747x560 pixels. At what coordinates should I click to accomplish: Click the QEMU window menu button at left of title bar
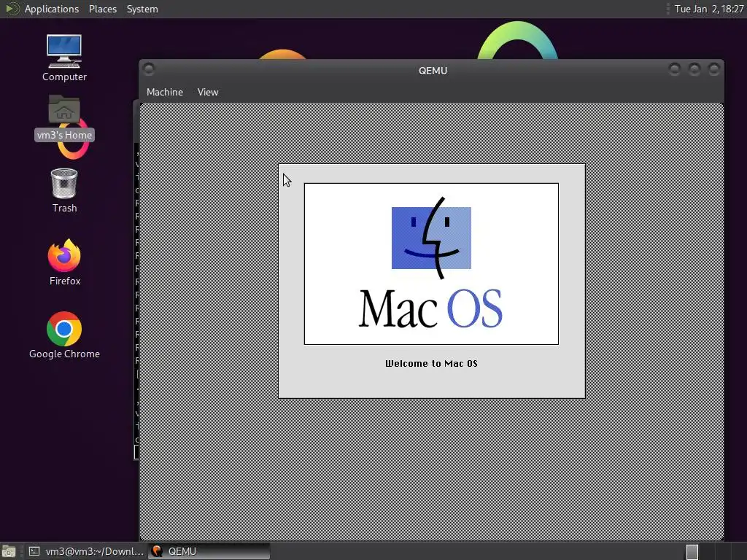[149, 69]
